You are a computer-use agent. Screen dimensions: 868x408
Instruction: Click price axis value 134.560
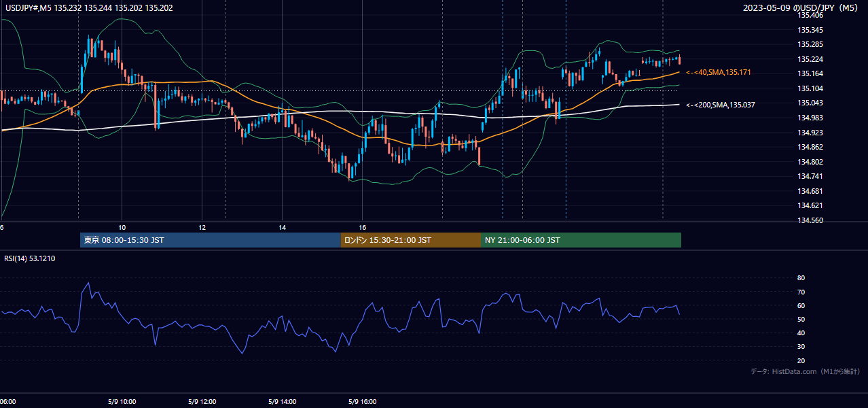point(810,220)
